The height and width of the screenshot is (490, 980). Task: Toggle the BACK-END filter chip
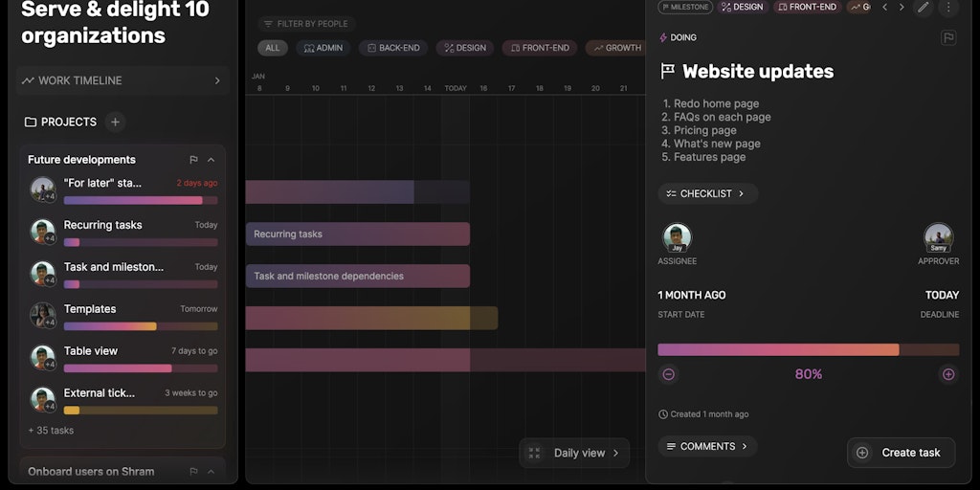tap(393, 48)
